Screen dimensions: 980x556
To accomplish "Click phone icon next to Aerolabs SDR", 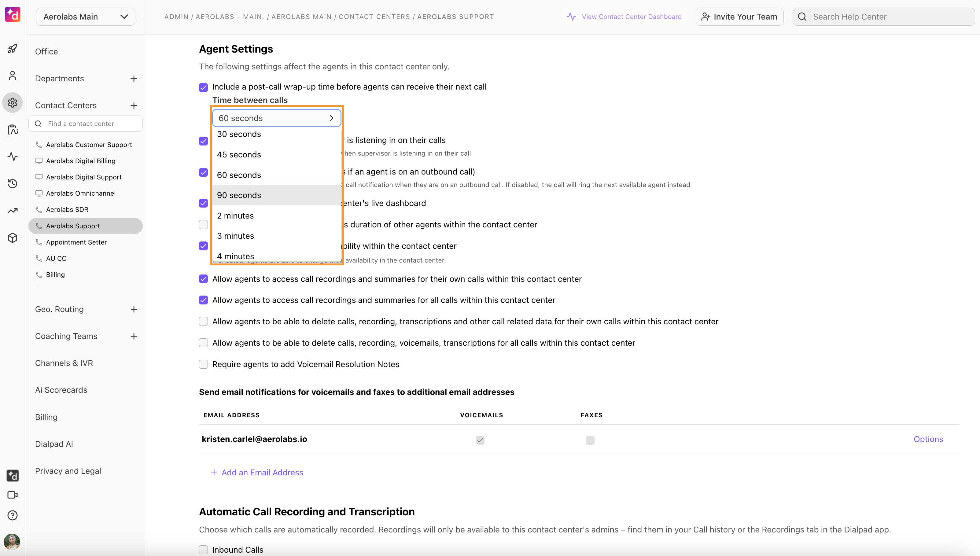I will point(39,210).
